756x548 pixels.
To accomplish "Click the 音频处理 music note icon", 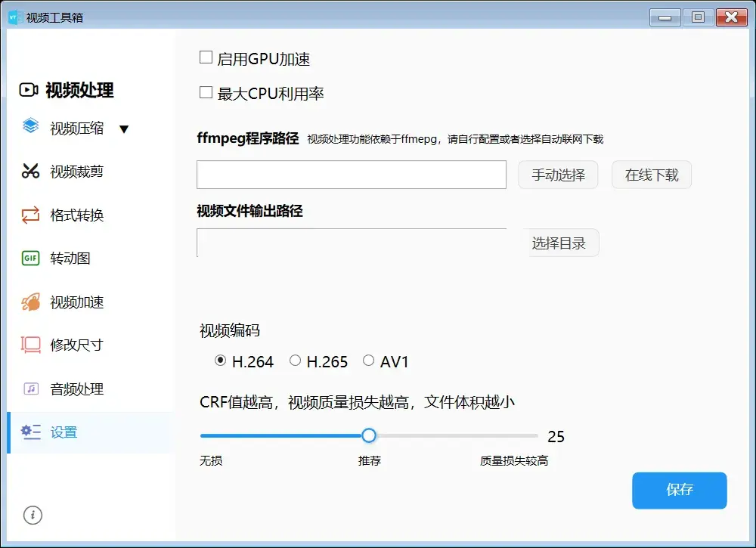I will click(x=31, y=389).
